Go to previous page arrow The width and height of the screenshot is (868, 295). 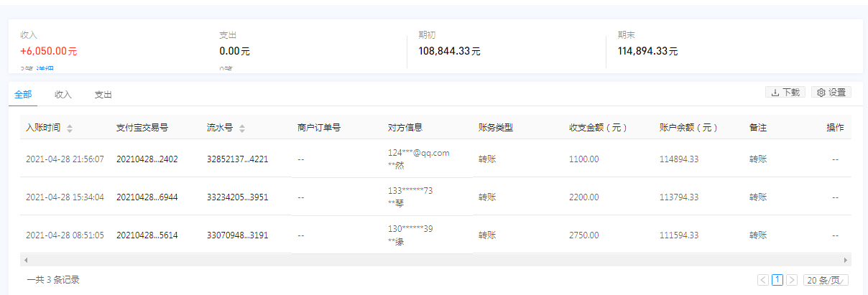coord(763,280)
